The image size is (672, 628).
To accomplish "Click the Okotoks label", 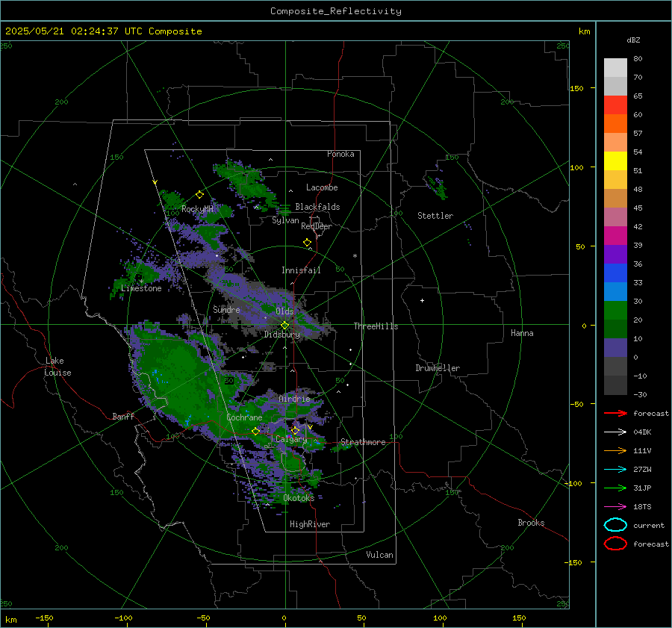I will (x=299, y=497).
